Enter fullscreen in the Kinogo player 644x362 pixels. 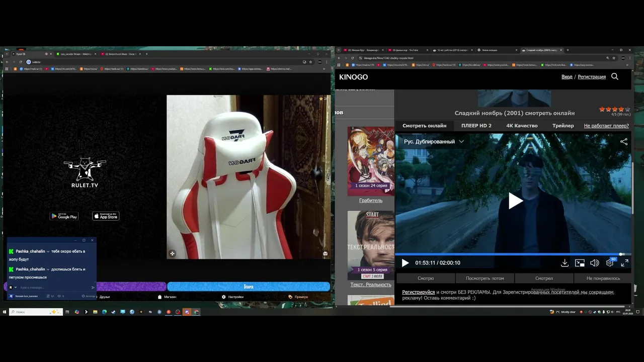624,263
